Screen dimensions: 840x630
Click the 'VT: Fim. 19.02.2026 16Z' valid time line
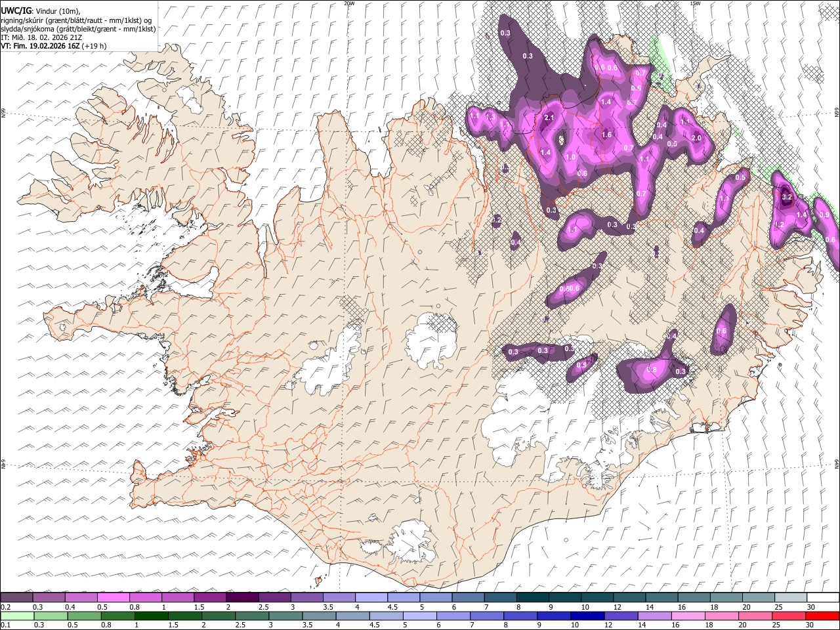pyautogui.click(x=54, y=46)
